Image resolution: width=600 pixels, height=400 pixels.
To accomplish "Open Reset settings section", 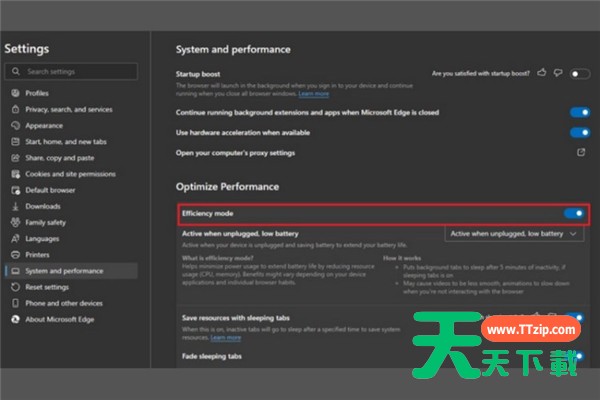I will [47, 287].
